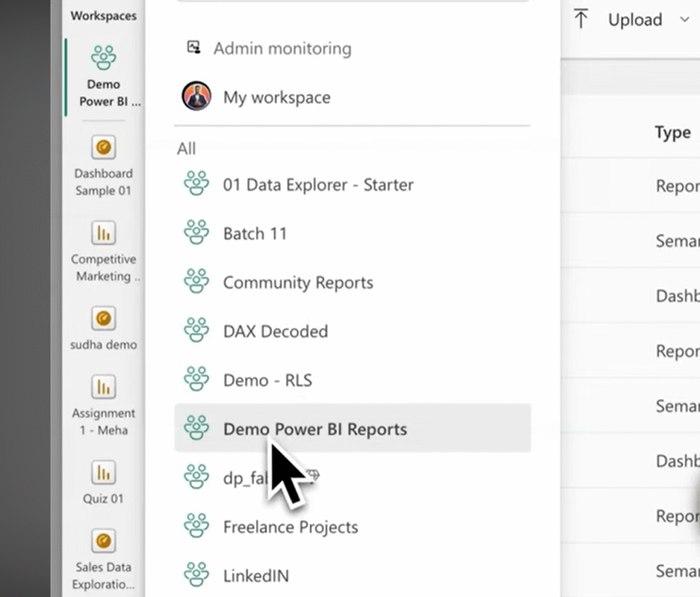Switch to the Demo - RLS workspace
This screenshot has width=700, height=597.
click(x=267, y=380)
